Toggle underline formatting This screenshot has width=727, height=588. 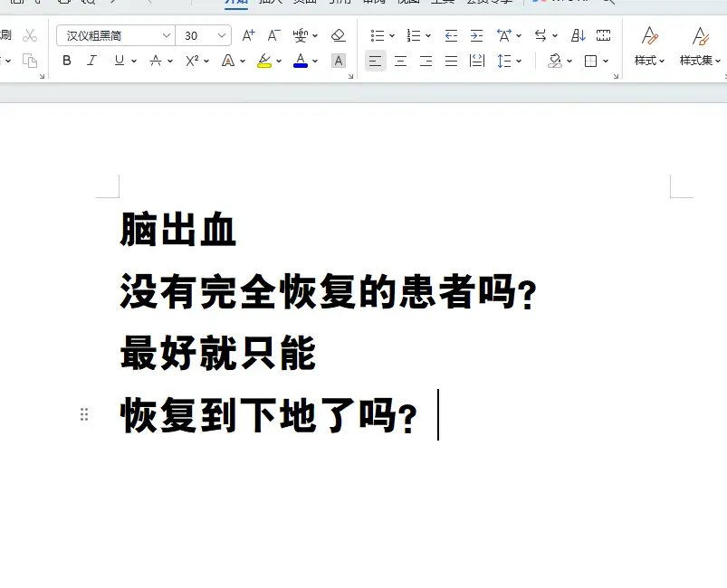[120, 61]
